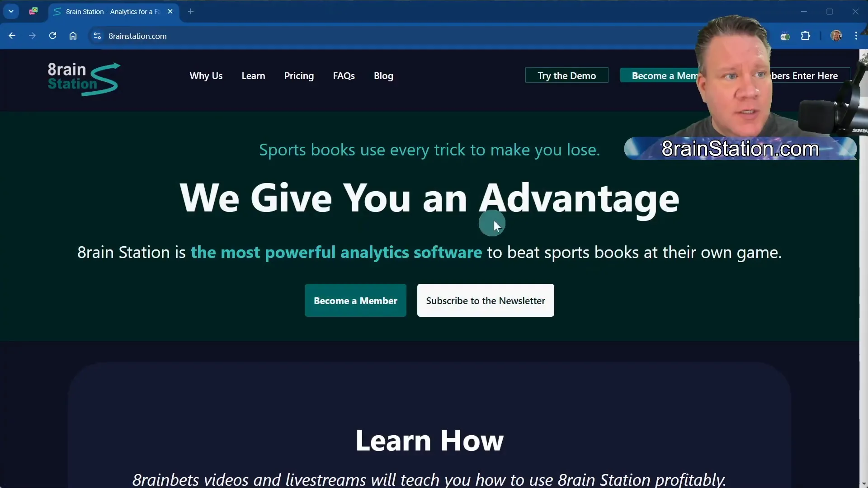Open the Learn dropdown menu

coord(253,75)
